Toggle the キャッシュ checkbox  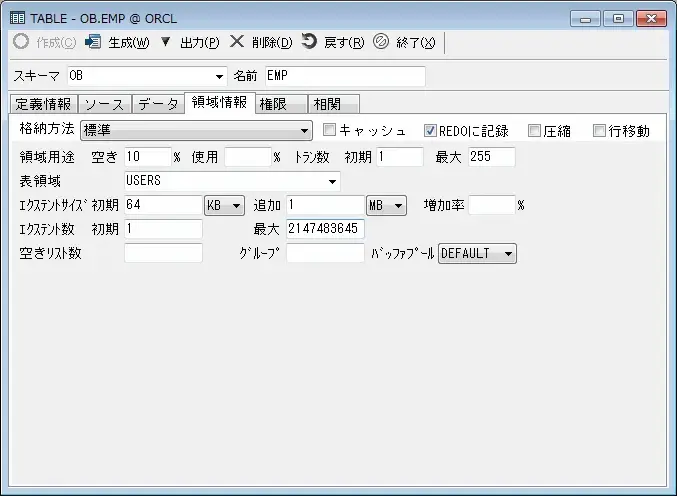click(x=329, y=130)
